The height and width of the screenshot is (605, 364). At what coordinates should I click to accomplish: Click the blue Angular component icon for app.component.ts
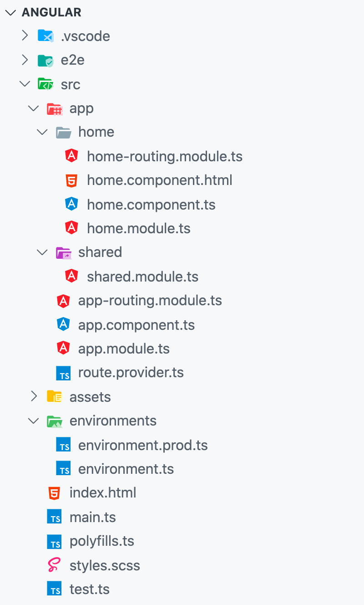(63, 324)
